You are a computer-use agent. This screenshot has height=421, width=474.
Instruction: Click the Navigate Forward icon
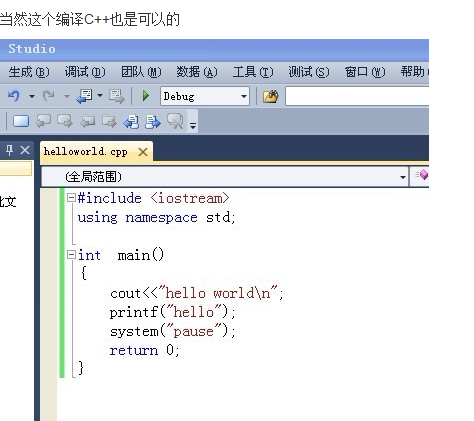point(116,96)
